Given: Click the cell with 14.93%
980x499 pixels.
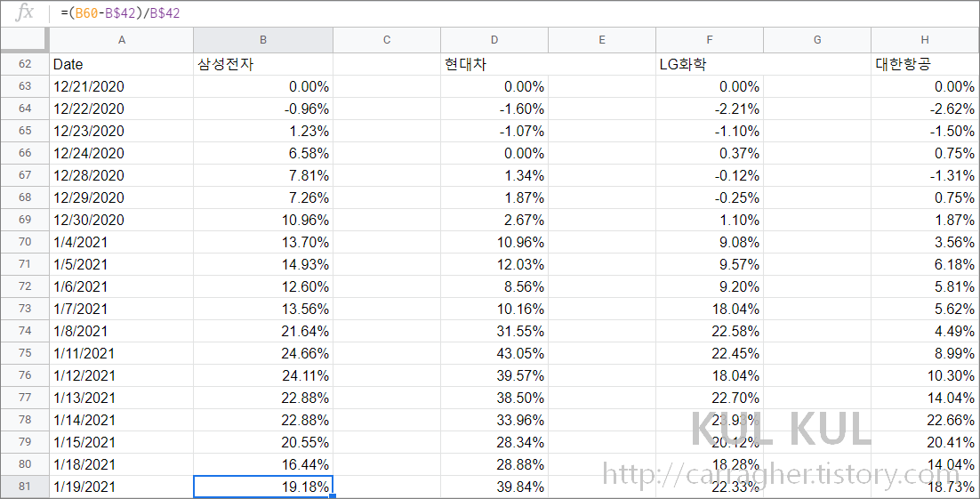Looking at the screenshot, I should 263,264.
